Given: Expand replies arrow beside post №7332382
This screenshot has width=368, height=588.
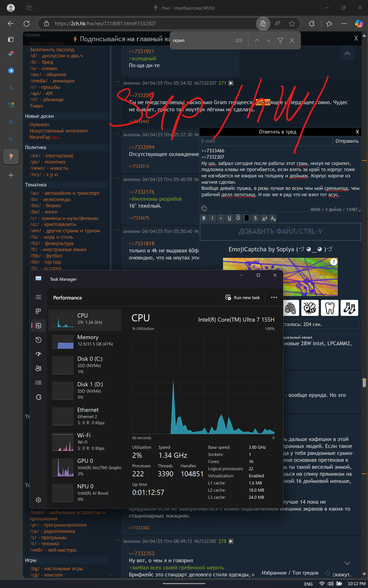Looking at the screenshot, I should tap(231, 541).
